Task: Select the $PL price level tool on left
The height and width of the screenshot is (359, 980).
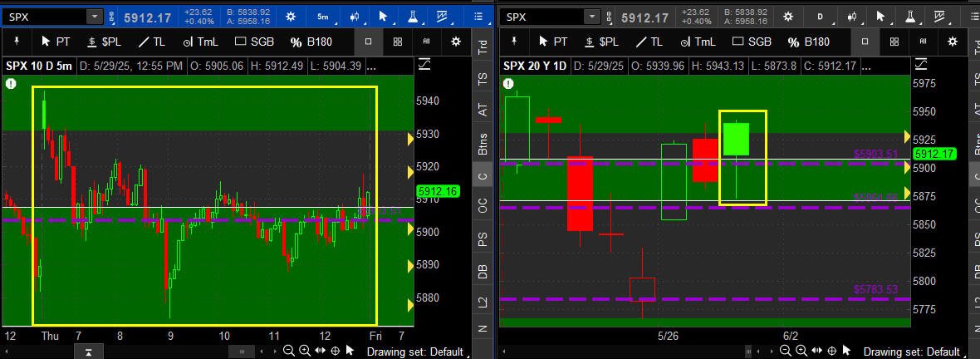Action: pos(105,42)
